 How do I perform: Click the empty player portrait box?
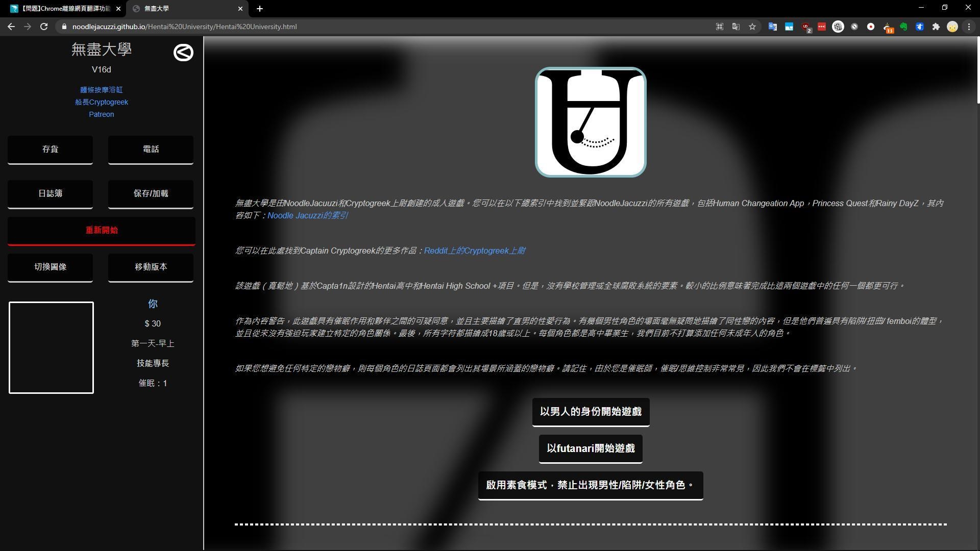click(51, 347)
